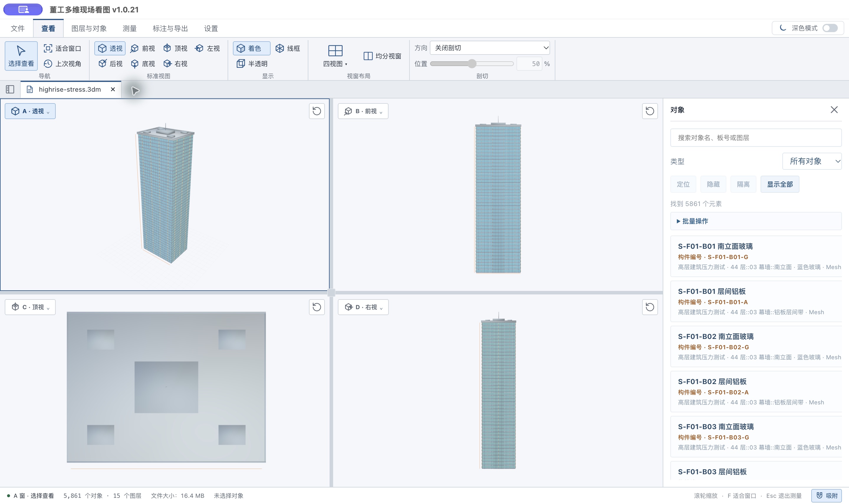Click the 均分视窗 equalize viewports icon
Image resolution: width=849 pixels, height=504 pixels.
(x=368, y=56)
